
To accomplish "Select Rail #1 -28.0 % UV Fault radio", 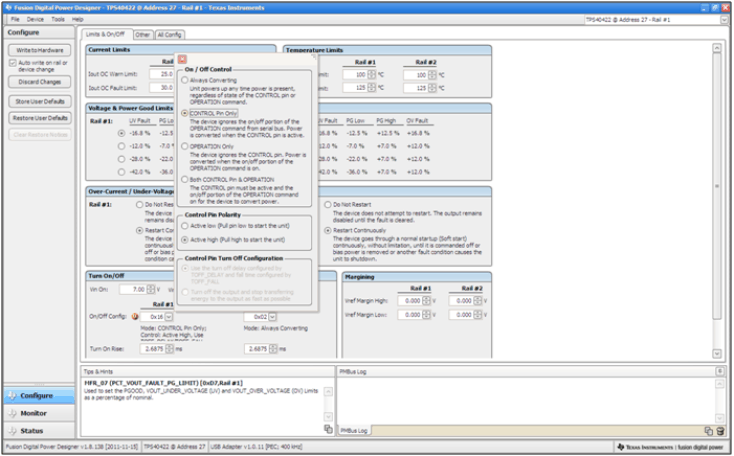I will point(121,159).
